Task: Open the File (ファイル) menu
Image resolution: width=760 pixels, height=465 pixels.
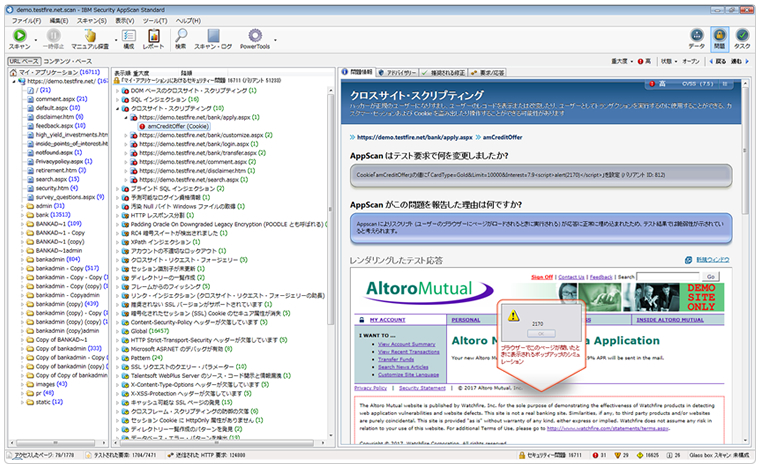Action: click(26, 21)
